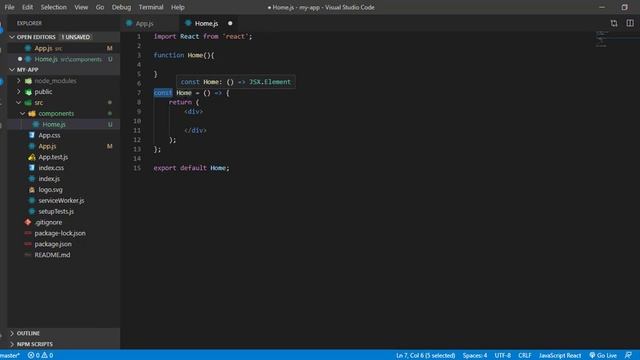Image resolution: width=640 pixels, height=360 pixels.
Task: Open App.test.js file
Action: tap(64, 157)
